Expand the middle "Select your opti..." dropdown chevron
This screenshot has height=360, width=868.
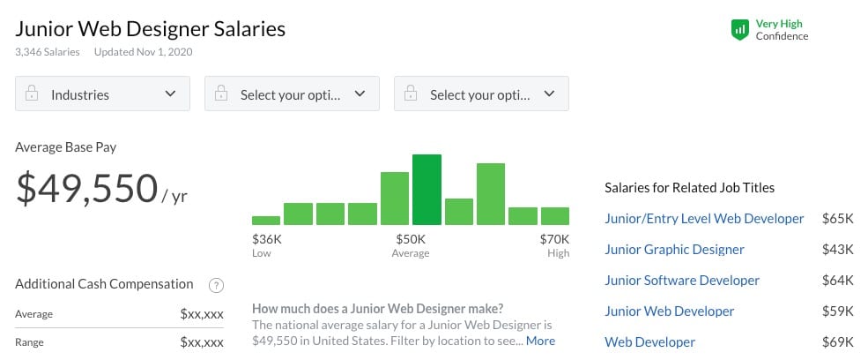point(360,94)
